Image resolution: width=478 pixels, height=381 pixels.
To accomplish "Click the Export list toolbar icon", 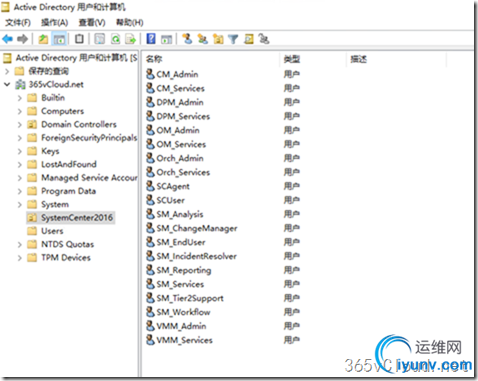I will (130, 39).
